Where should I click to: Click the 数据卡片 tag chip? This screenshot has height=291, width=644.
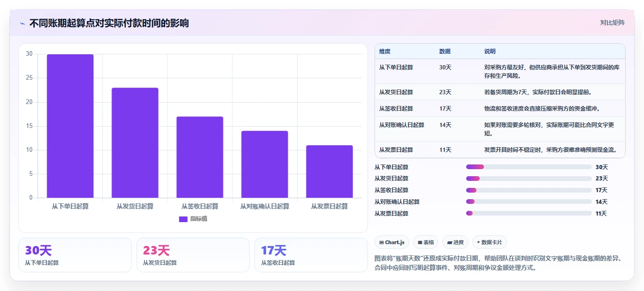pyautogui.click(x=490, y=242)
